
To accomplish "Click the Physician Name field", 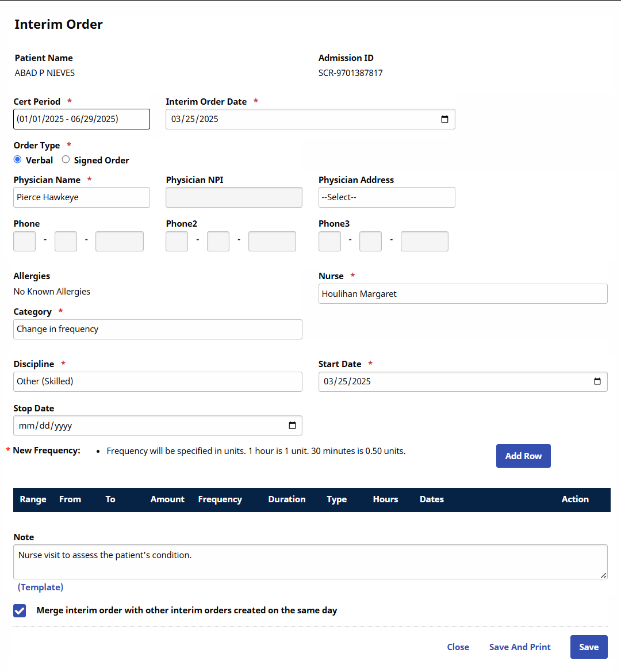I will pos(81,197).
